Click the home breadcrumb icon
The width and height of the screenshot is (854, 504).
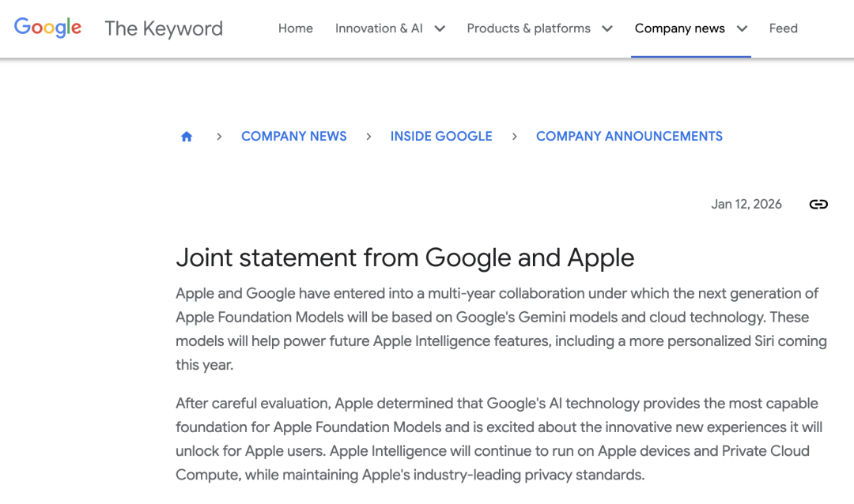pyautogui.click(x=187, y=136)
